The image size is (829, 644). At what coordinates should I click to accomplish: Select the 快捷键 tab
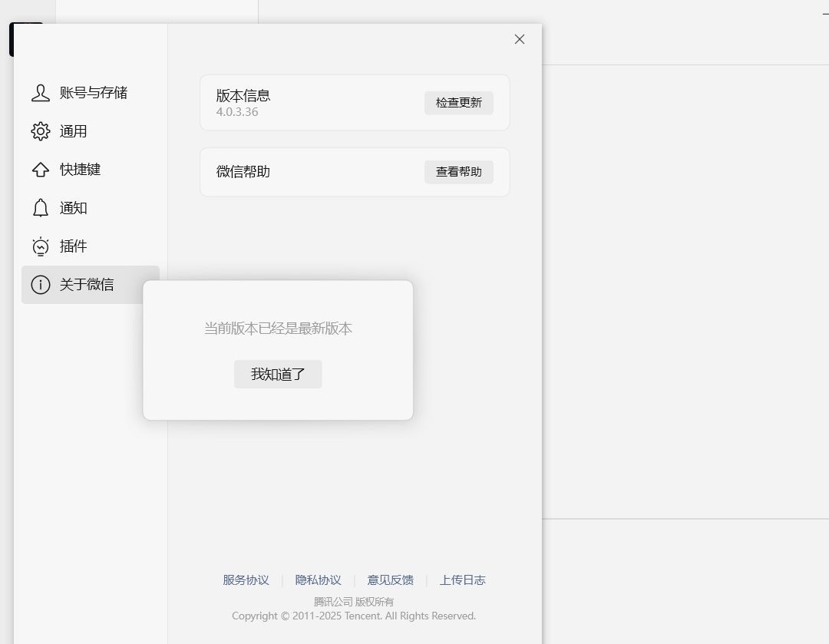click(91, 170)
